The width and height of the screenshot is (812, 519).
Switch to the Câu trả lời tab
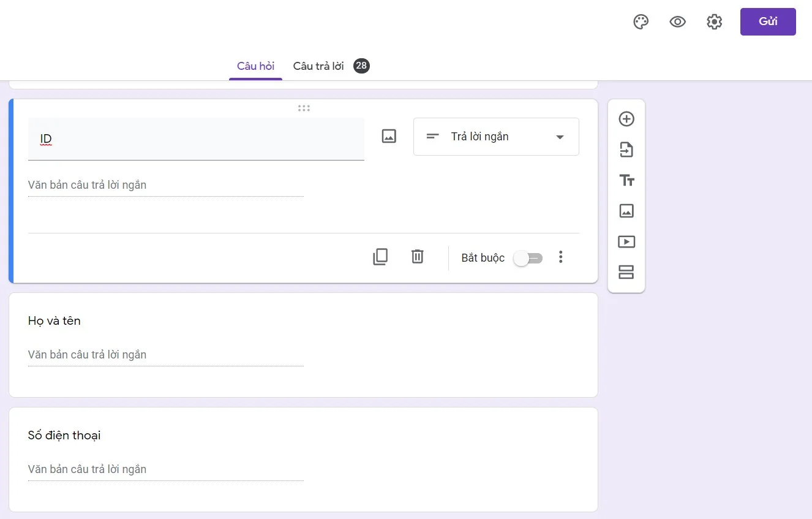[318, 66]
